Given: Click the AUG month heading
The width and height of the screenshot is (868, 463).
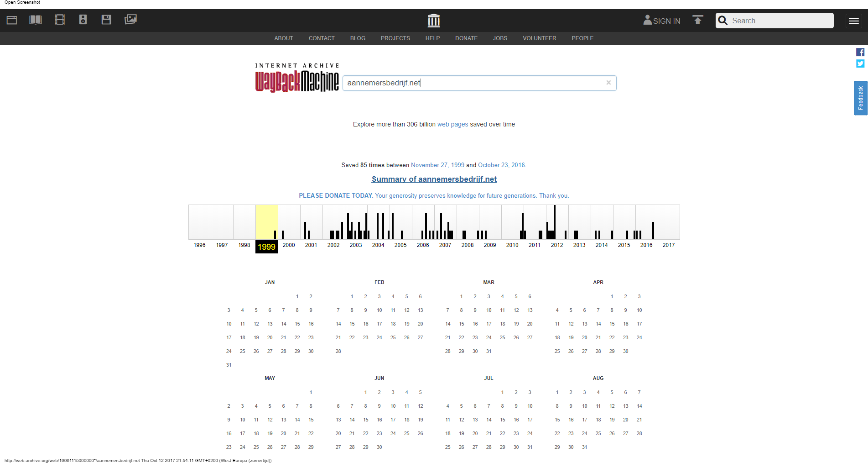Looking at the screenshot, I should click(598, 378).
